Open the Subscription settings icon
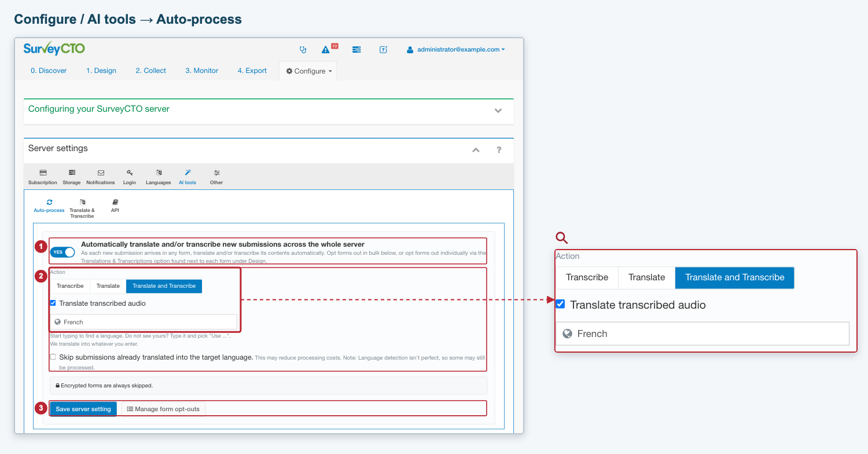The width and height of the screenshot is (868, 454). (x=43, y=173)
